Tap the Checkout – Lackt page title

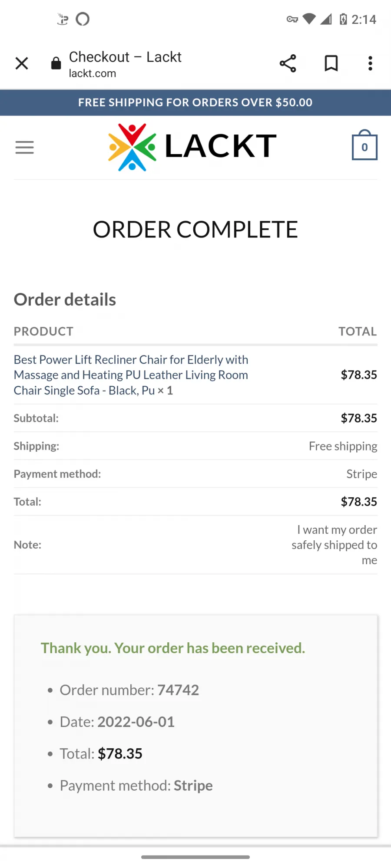pos(125,57)
